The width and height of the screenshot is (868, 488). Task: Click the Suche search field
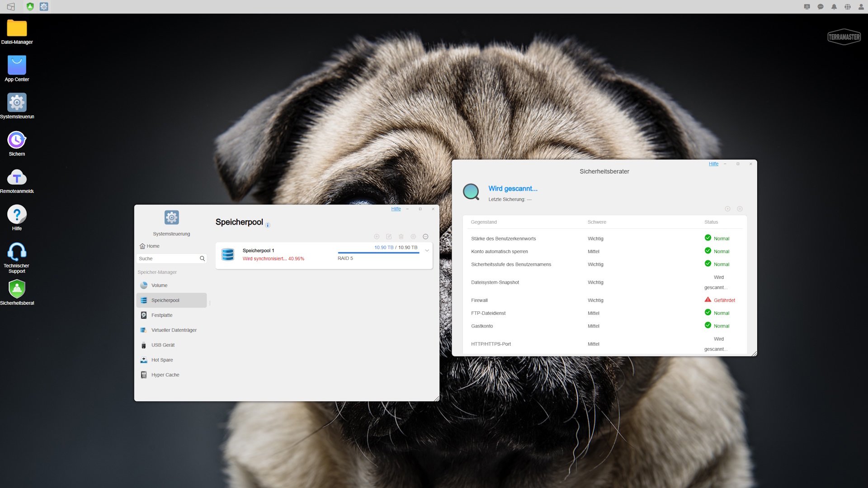click(x=167, y=259)
